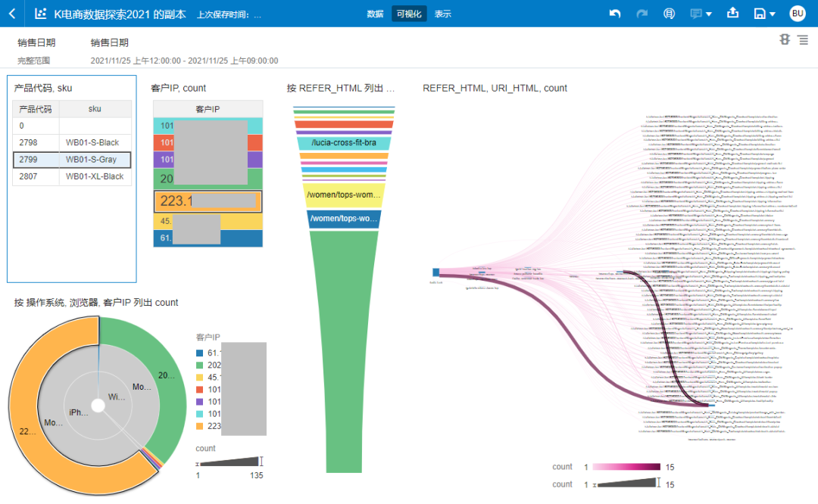Image resolution: width=818 pixels, height=504 pixels.
Task: Click the 按 REFER_HTML 列出 chart title
Action: coord(340,88)
